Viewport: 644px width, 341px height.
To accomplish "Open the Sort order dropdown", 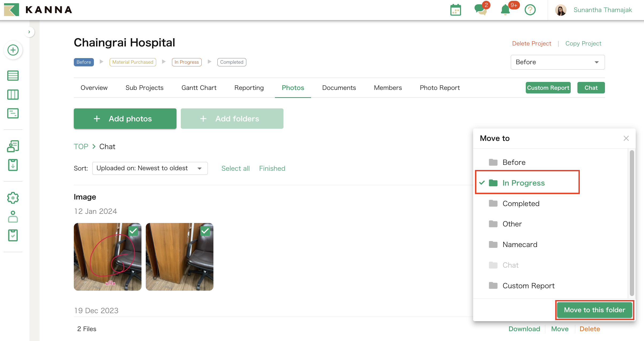I will [x=150, y=168].
